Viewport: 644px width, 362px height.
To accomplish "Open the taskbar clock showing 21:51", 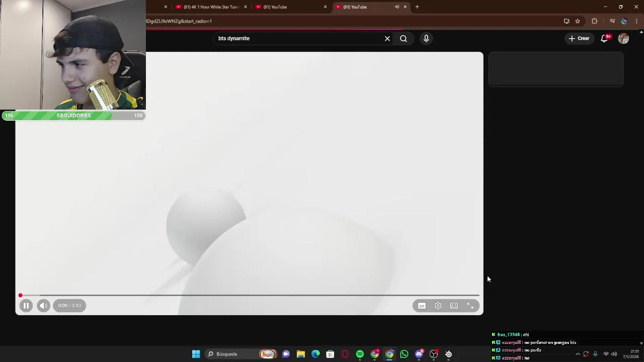I will coord(631,354).
